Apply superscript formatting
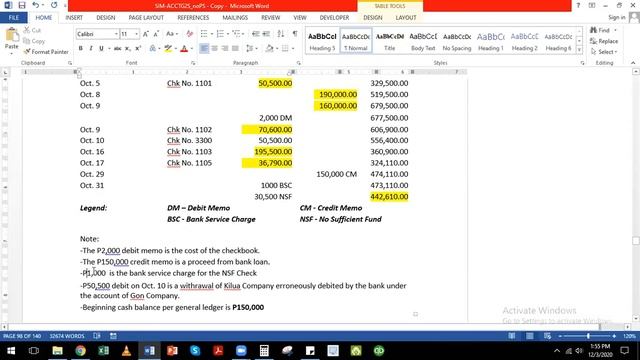 (138, 49)
